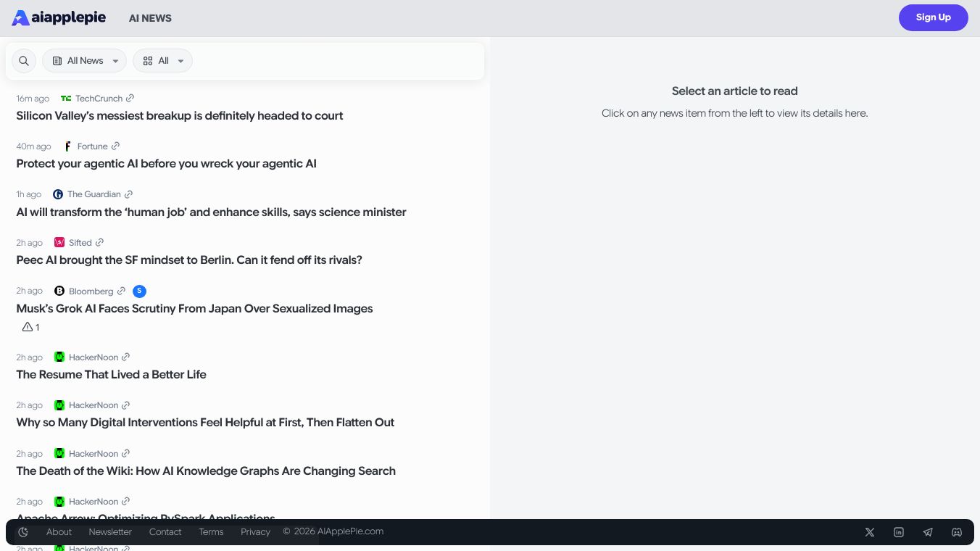Click the Sign Up button
Image resolution: width=980 pixels, height=551 pixels.
(934, 18)
